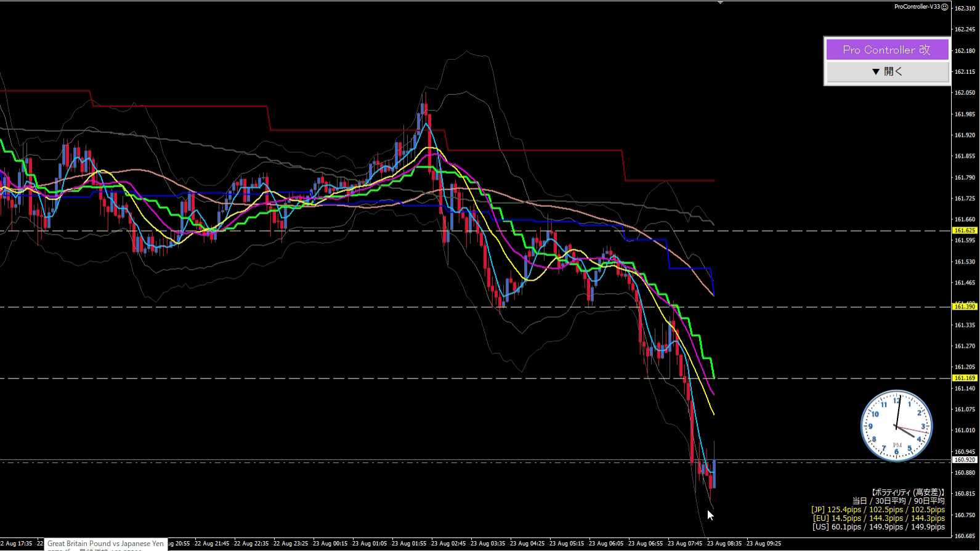
Task: Click the 22 Aug 17:35 time label
Action: point(16,544)
